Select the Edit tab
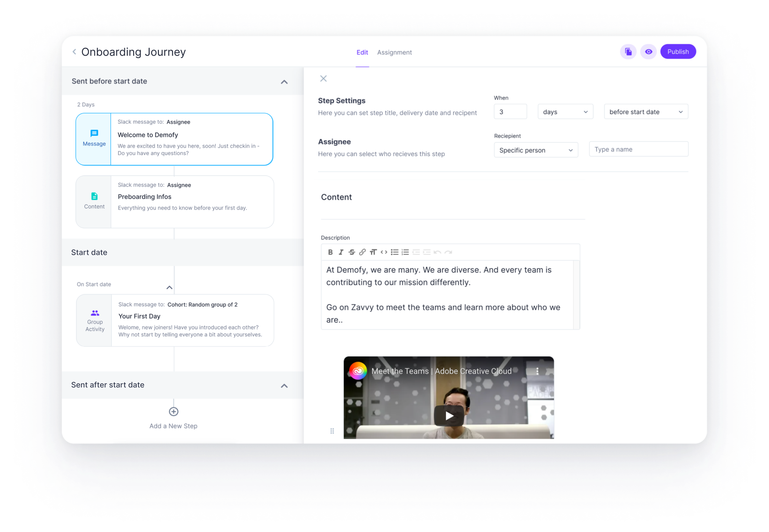This screenshot has height=532, width=769. 362,52
